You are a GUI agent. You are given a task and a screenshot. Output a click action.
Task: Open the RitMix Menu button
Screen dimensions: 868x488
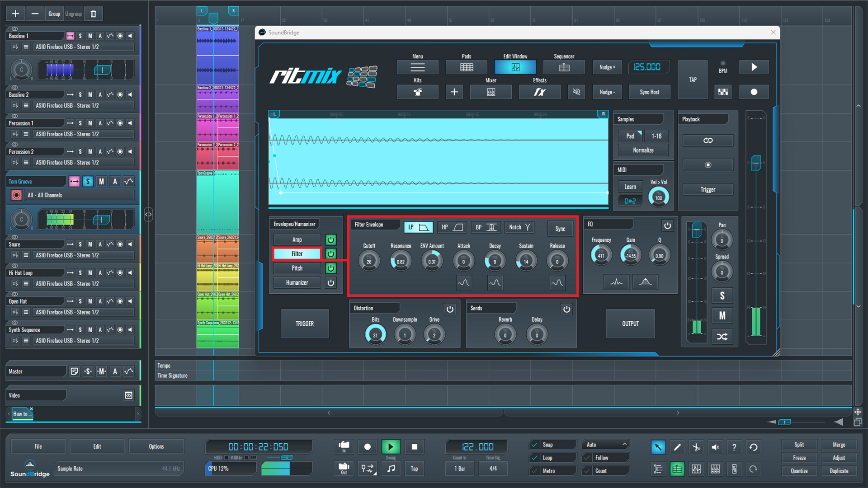tap(417, 67)
